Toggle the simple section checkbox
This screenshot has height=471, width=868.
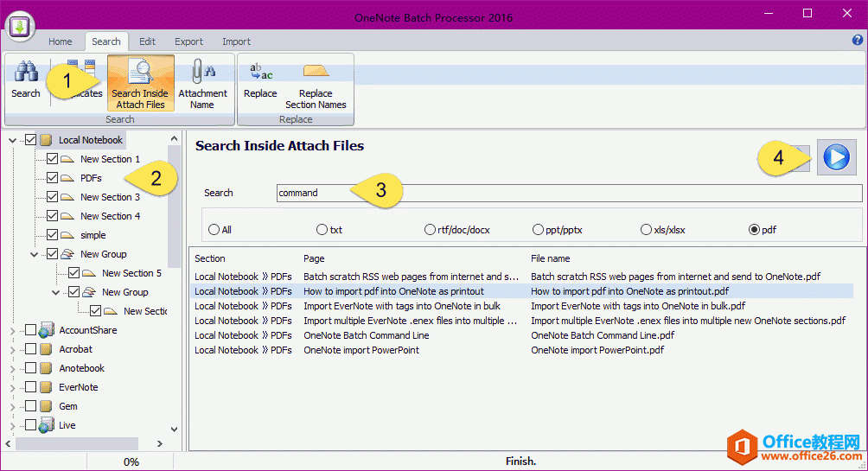click(52, 235)
